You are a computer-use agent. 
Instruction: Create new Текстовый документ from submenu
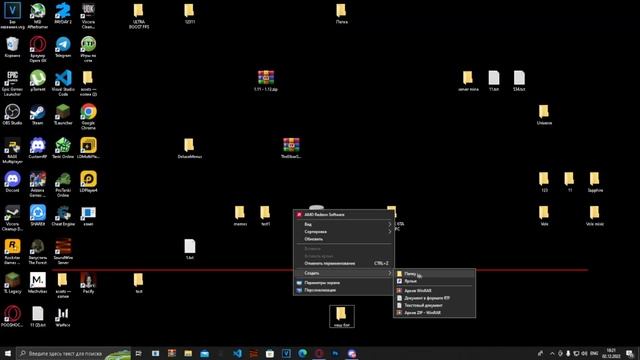(435, 305)
